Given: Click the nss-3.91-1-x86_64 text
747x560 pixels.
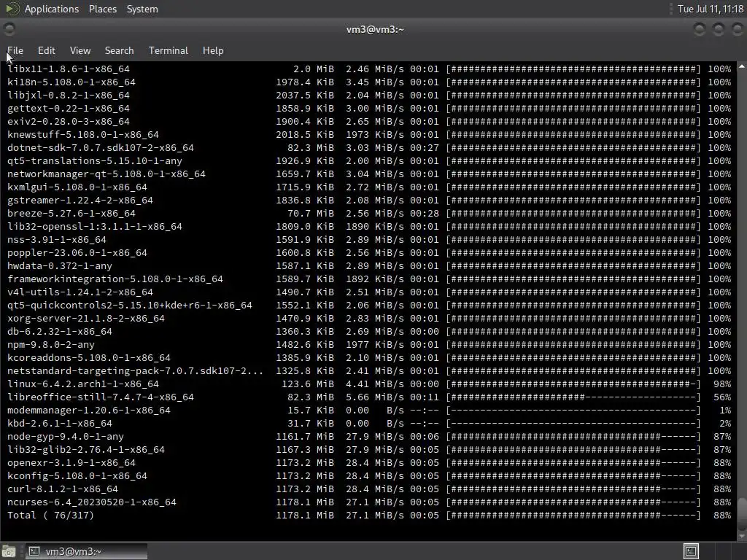Looking at the screenshot, I should 57,239.
